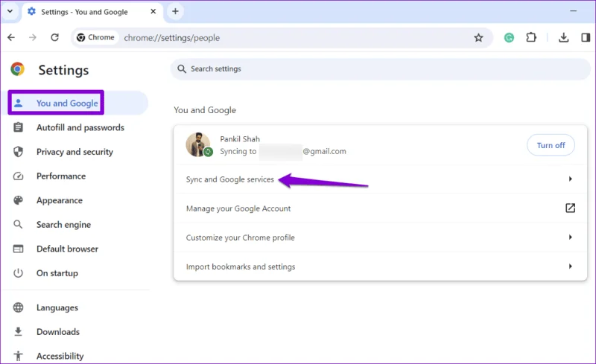Open Sync and Google services

tap(380, 179)
